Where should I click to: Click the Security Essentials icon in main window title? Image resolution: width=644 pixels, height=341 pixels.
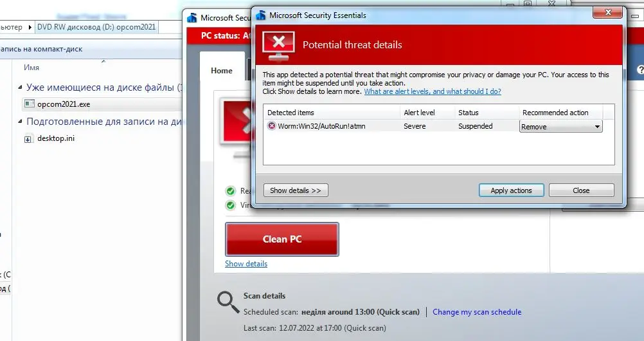192,17
